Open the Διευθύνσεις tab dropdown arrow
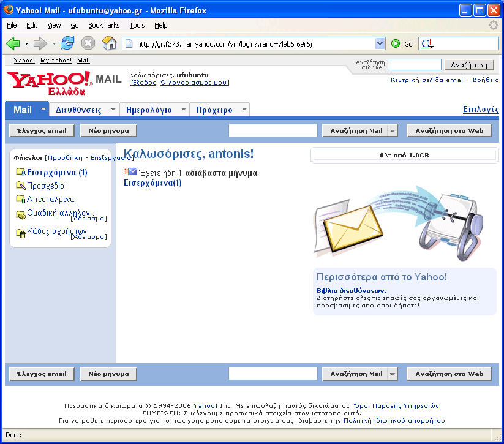504x444 pixels. (x=113, y=109)
